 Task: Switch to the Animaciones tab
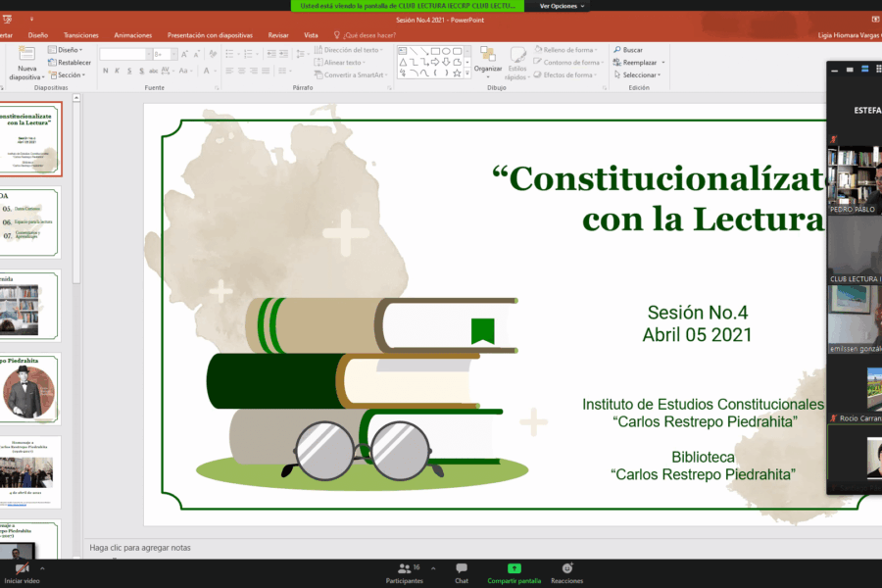(132, 34)
